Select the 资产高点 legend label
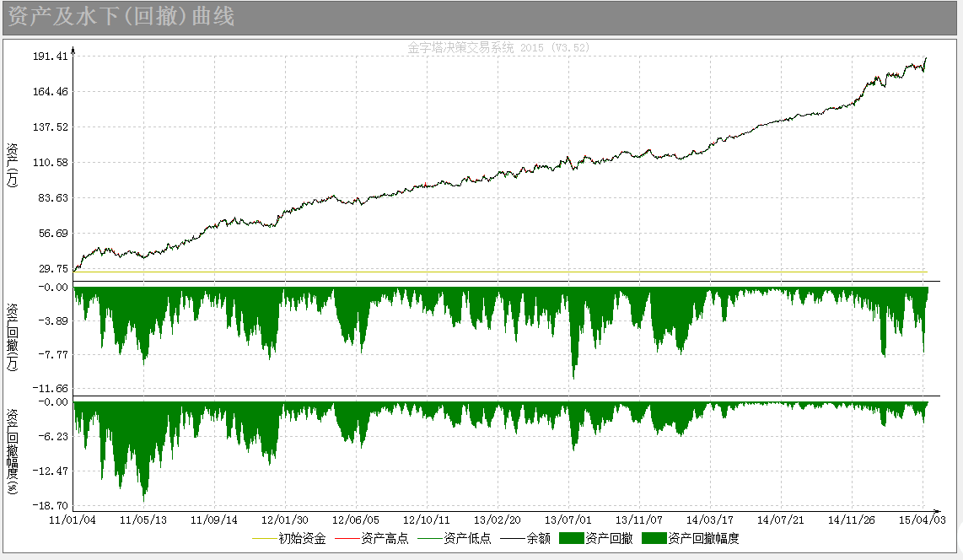 [x=384, y=538]
